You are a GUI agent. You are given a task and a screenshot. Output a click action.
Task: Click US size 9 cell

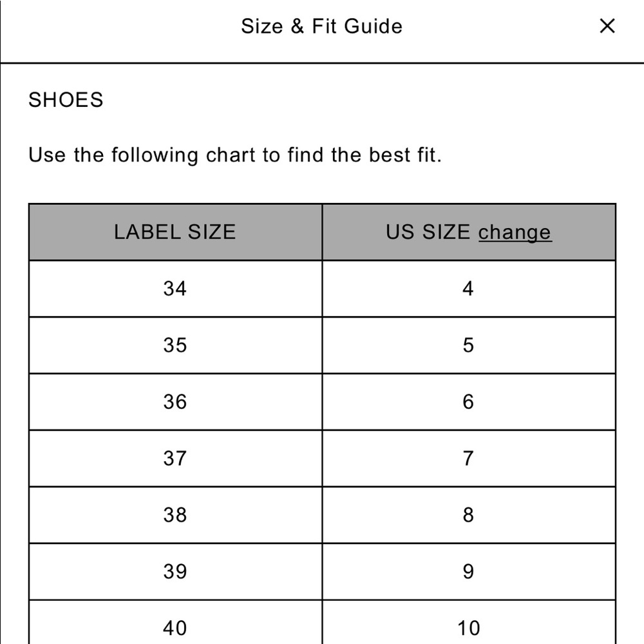tap(469, 572)
